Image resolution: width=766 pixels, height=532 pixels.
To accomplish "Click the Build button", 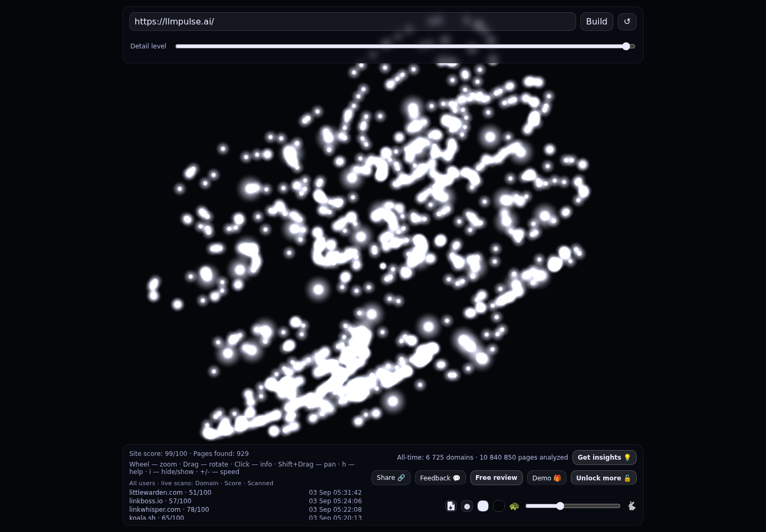I will click(597, 22).
